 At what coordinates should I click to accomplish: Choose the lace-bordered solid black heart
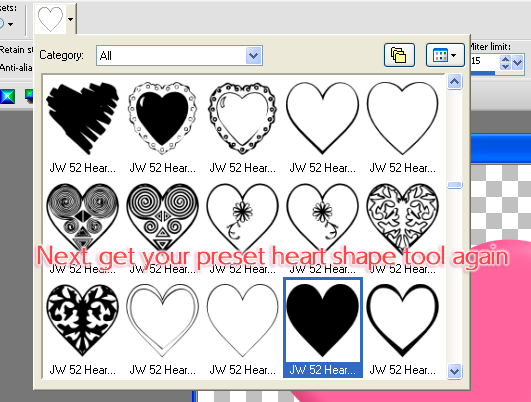pyautogui.click(x=162, y=118)
